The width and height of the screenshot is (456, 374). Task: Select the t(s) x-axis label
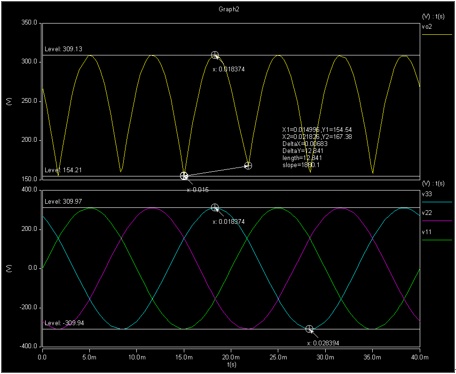[232, 364]
